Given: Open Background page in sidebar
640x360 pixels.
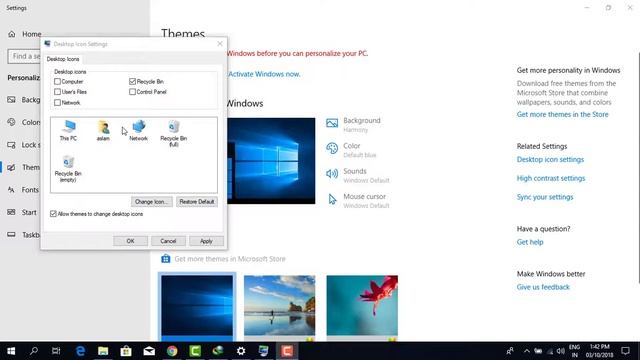Looking at the screenshot, I should [23, 100].
